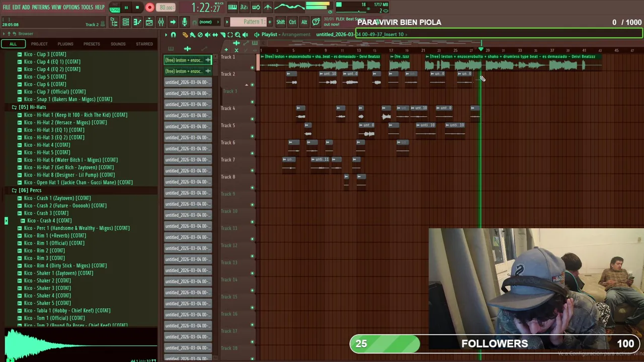Open the PATTERNS menu
Image resolution: width=644 pixels, height=362 pixels.
click(40, 7)
